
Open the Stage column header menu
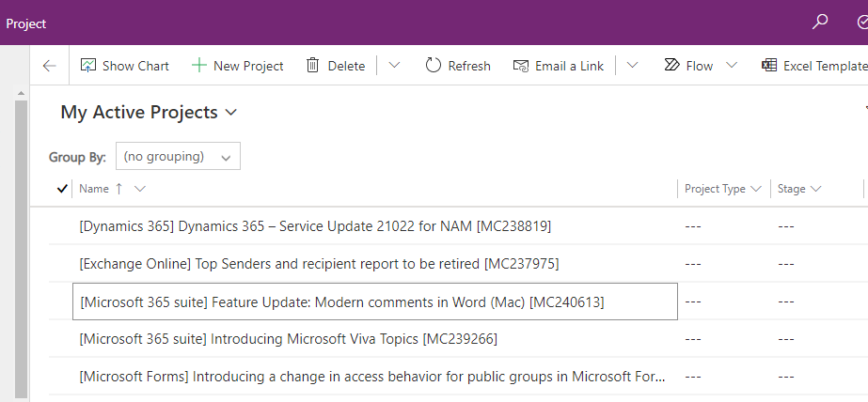(x=799, y=189)
